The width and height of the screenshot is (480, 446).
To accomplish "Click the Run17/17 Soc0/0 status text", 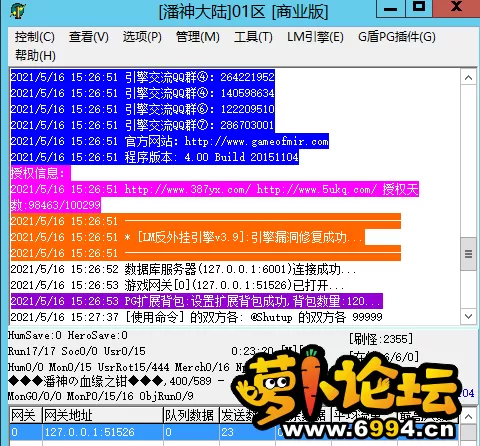I will (x=77, y=351).
